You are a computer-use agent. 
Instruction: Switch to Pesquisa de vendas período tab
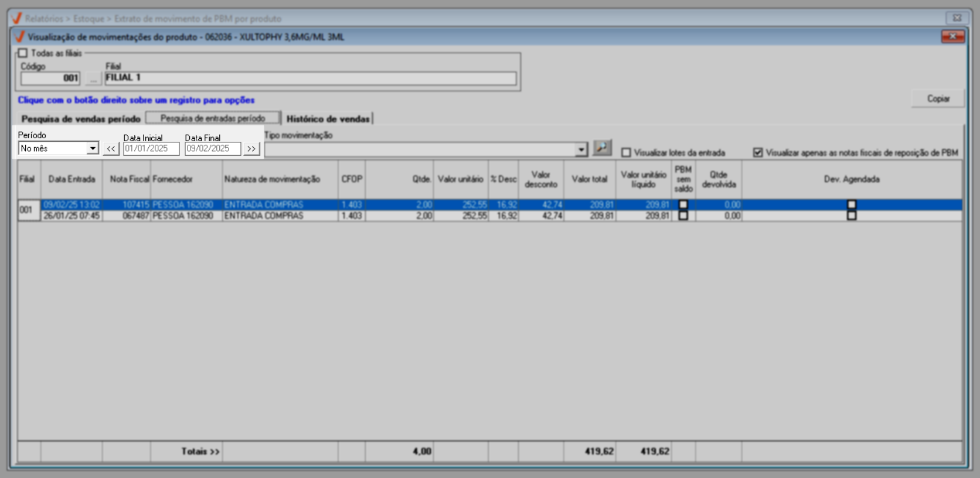click(x=81, y=119)
